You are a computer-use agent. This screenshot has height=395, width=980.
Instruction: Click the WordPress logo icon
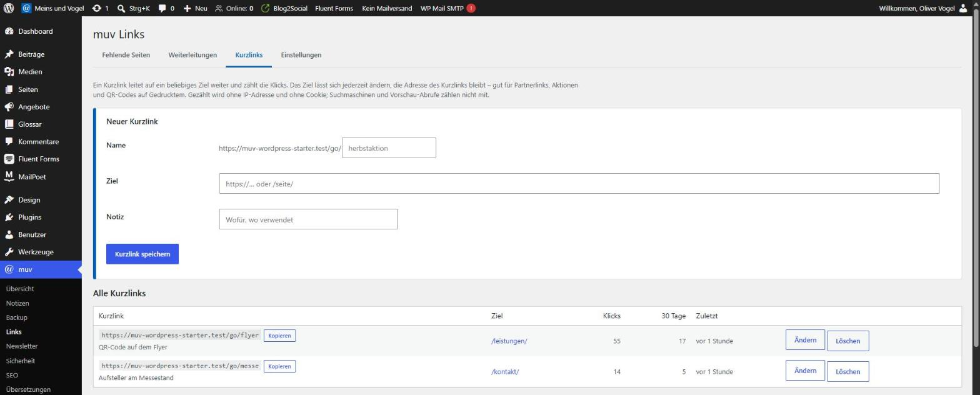tap(9, 8)
